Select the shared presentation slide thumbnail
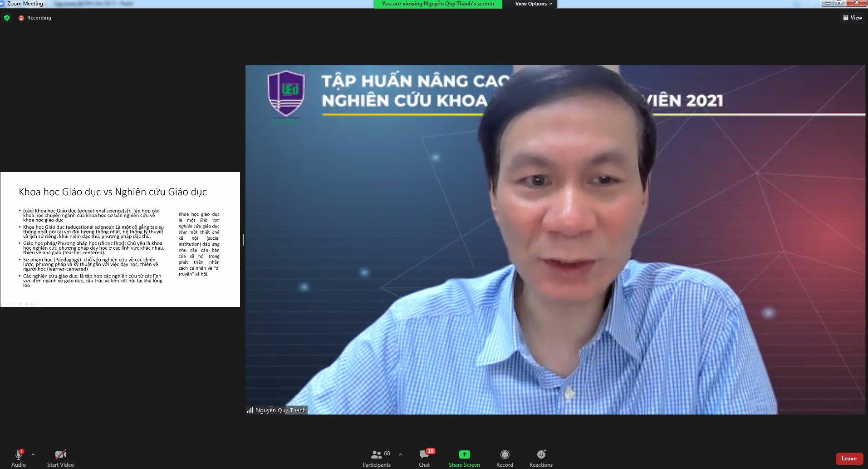The width and height of the screenshot is (868, 469). [120, 239]
